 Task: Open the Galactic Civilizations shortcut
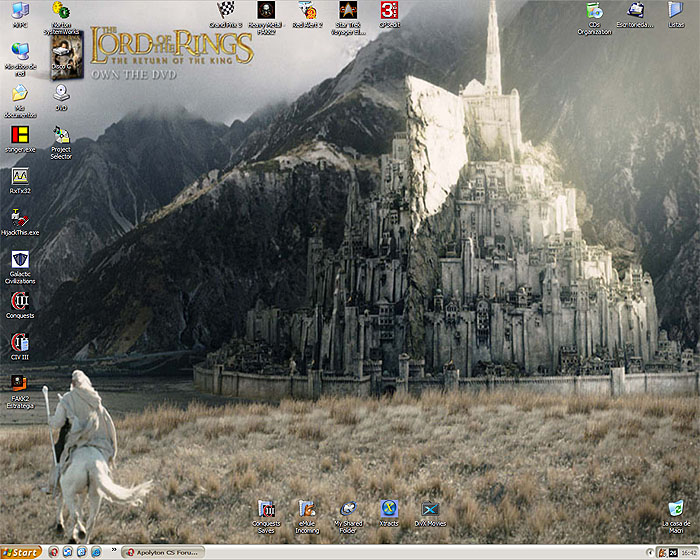[x=20, y=260]
